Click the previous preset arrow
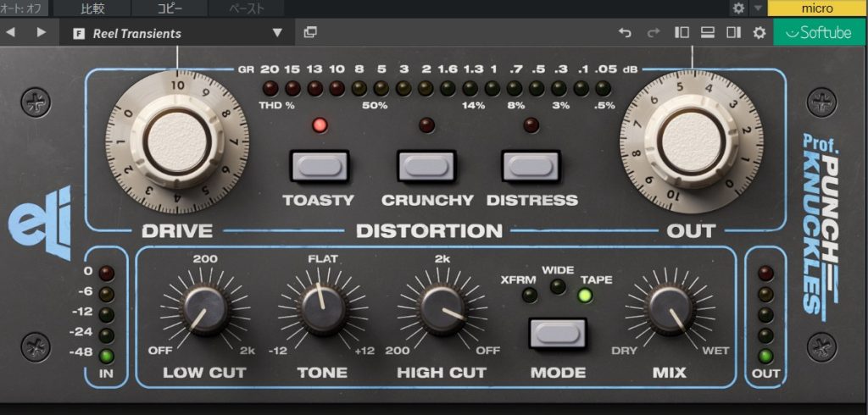 click(x=12, y=33)
